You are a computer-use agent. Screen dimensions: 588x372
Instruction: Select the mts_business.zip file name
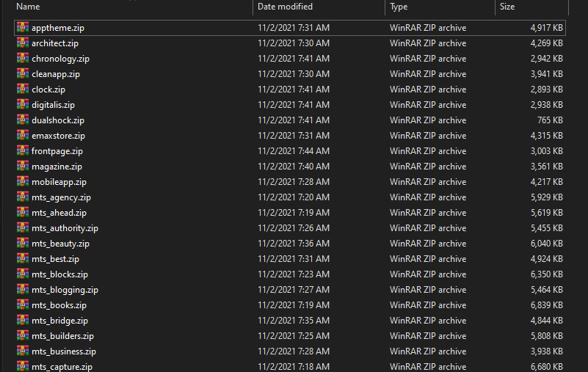64,351
